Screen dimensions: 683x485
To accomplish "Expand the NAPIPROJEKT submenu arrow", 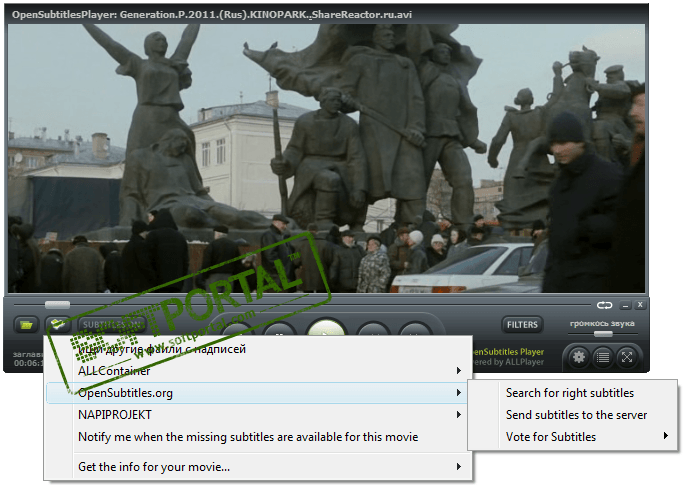I will pos(458,414).
